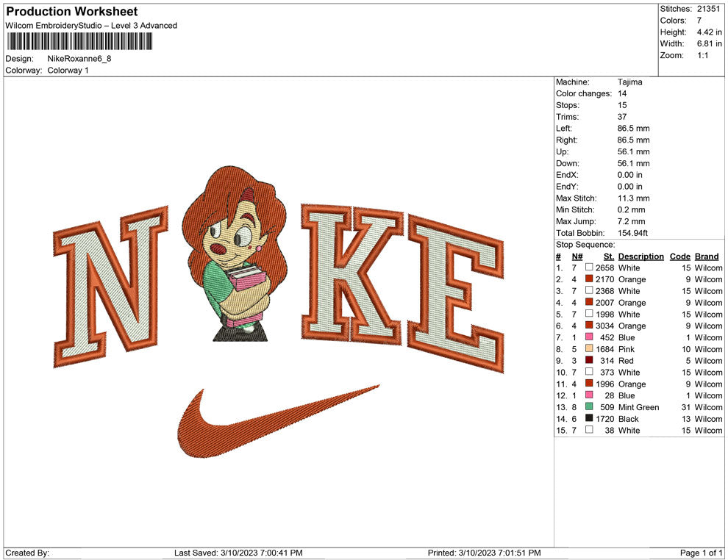Click the 'Page 1 of 1' footer text
728x560 pixels.
coord(701,553)
